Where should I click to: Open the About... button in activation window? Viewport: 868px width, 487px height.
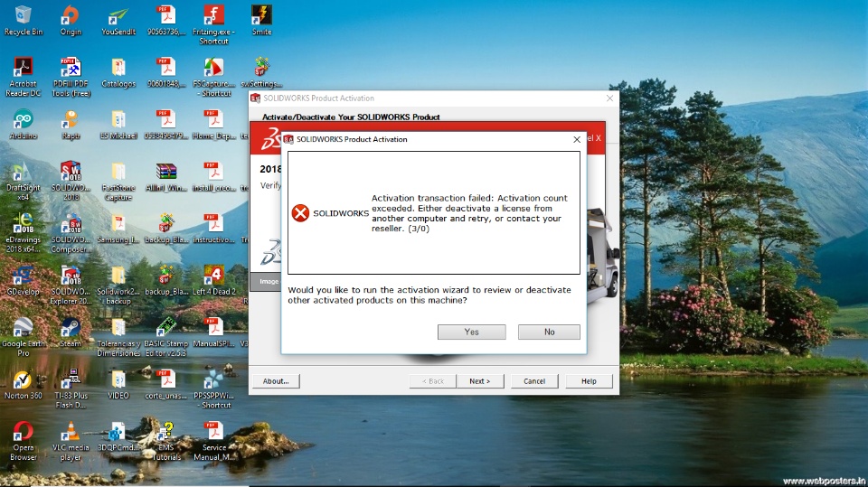point(276,381)
